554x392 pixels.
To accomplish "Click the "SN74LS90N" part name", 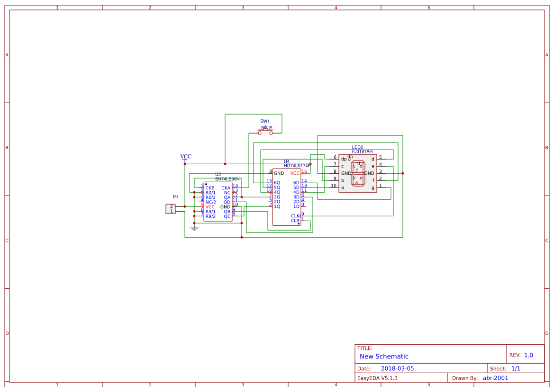I will [x=227, y=179].
